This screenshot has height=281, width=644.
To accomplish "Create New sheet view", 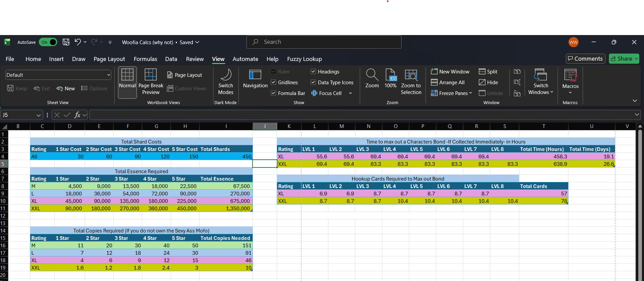I will point(66,89).
